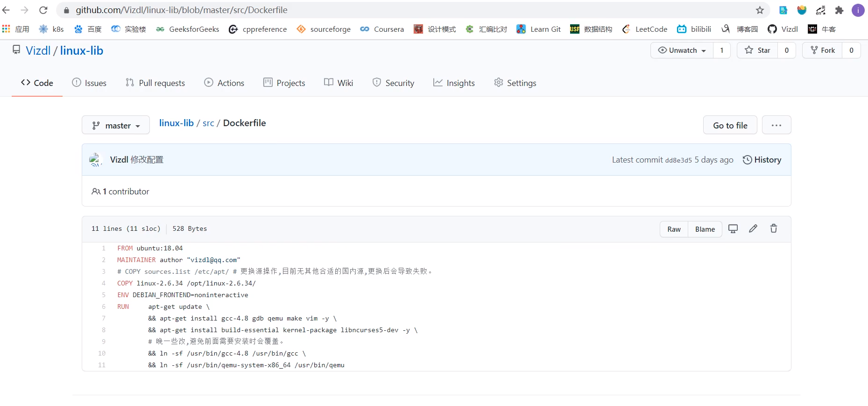This screenshot has width=868, height=406.
Task: Star the linux-lib repository
Action: (757, 50)
